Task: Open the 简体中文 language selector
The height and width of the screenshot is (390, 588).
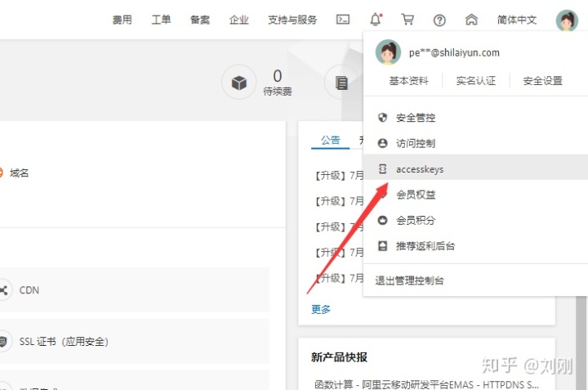Action: (517, 20)
